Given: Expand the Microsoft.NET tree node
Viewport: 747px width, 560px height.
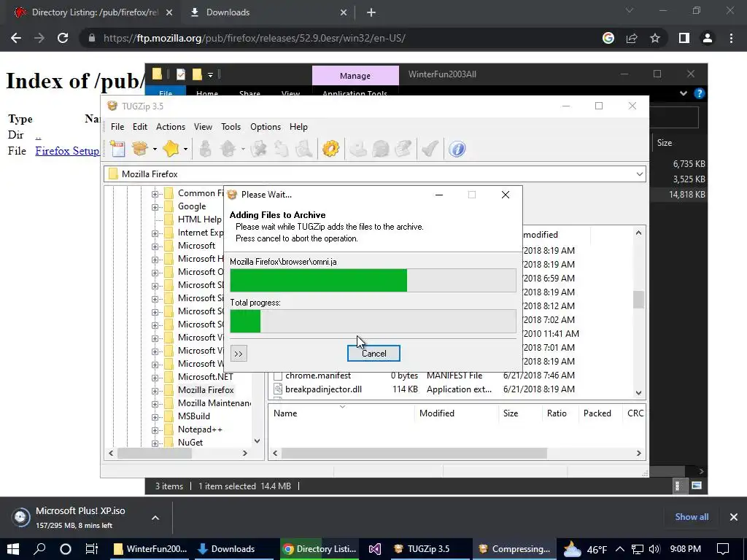Looking at the screenshot, I should coord(155,378).
